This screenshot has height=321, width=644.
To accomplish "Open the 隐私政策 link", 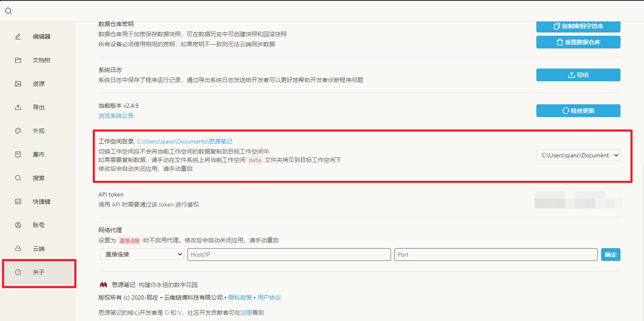I will click(x=240, y=297).
